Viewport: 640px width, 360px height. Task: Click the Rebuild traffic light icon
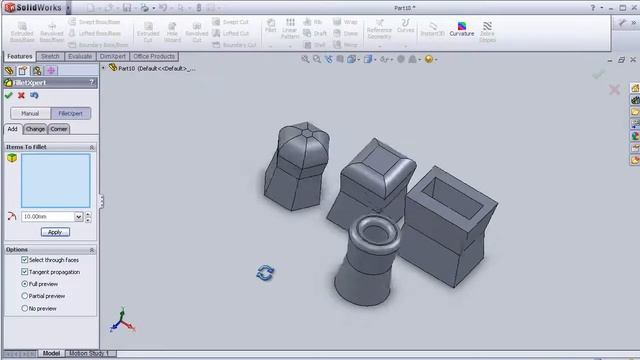click(199, 8)
